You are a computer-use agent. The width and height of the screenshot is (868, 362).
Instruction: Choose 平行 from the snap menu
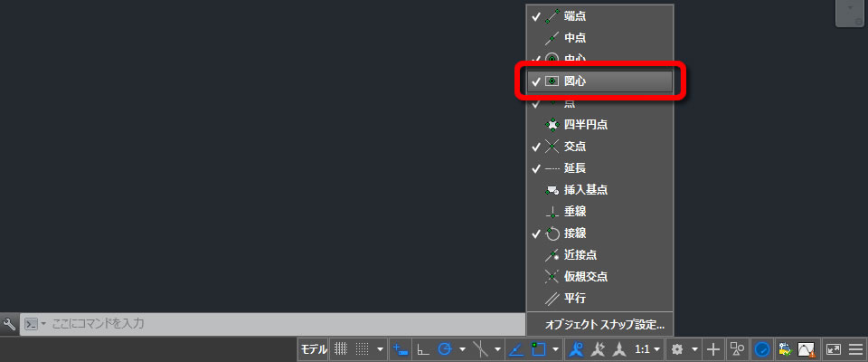[x=599, y=299]
